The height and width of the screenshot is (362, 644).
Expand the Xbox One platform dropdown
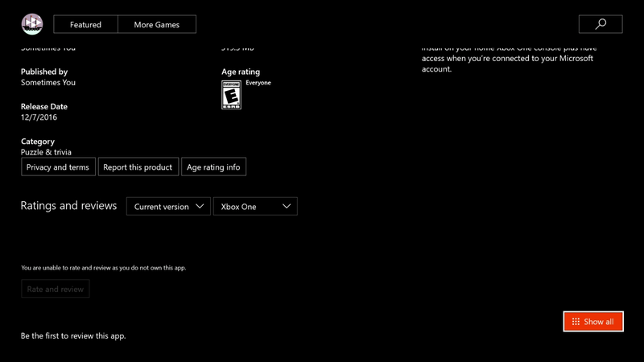pos(255,207)
